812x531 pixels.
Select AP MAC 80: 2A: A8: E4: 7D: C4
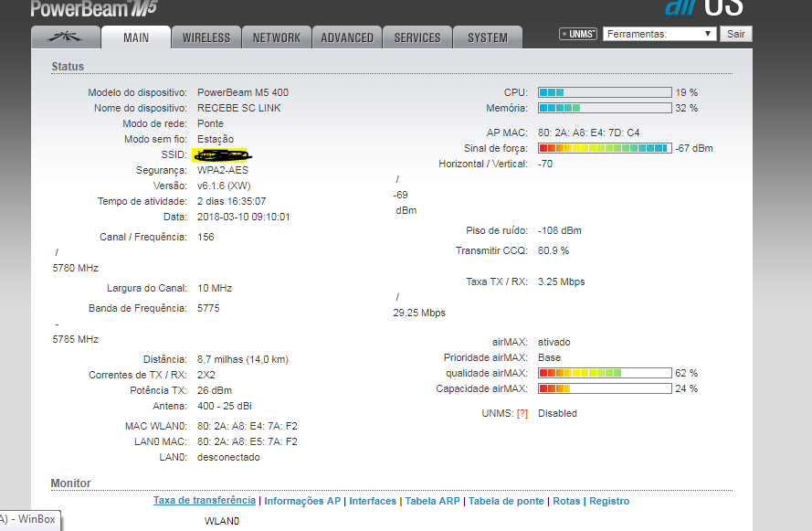click(x=589, y=133)
